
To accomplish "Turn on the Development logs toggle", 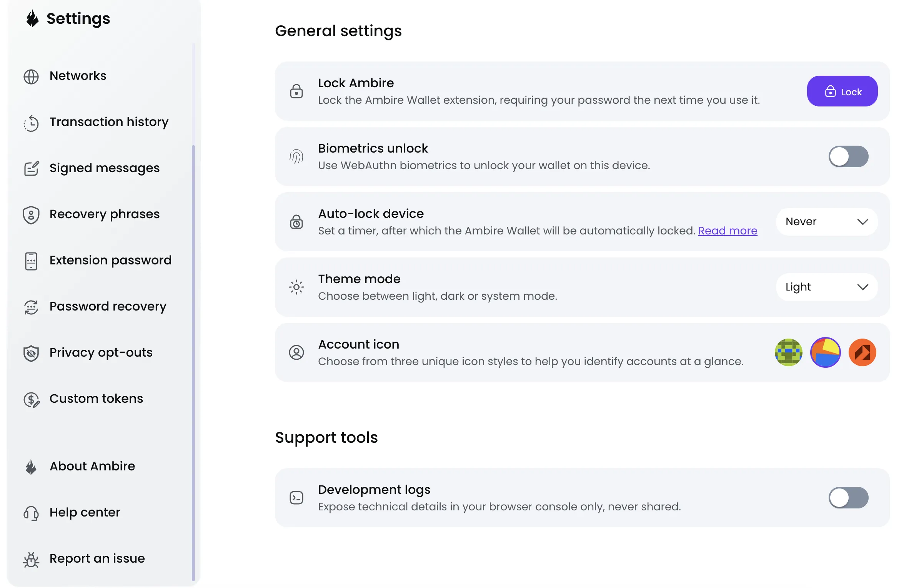I will (848, 498).
